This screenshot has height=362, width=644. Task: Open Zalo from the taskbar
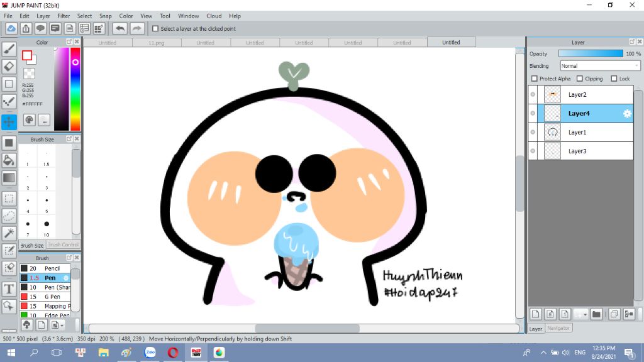[x=150, y=353]
